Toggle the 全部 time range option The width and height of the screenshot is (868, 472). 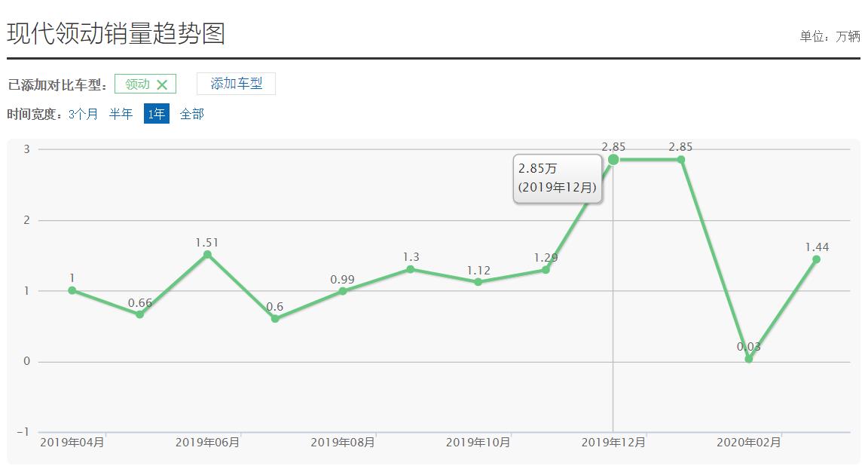[x=191, y=114]
